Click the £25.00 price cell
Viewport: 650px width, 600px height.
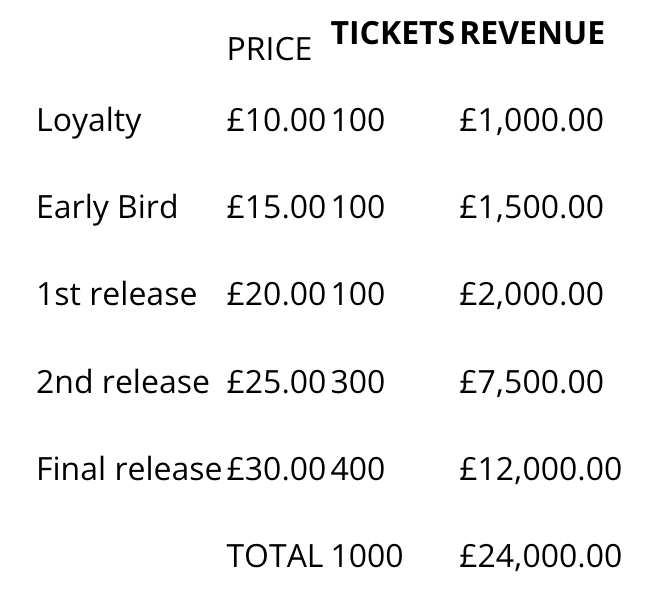coord(276,381)
